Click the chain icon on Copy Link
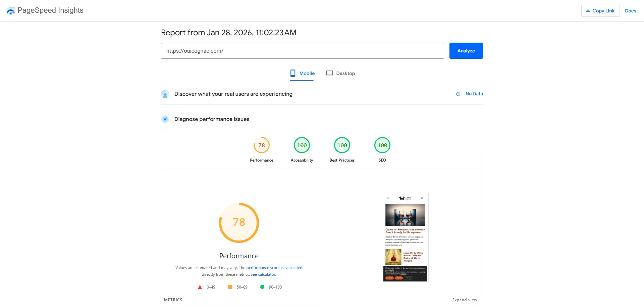Screen dimensions: 644x306 pos(588,10)
